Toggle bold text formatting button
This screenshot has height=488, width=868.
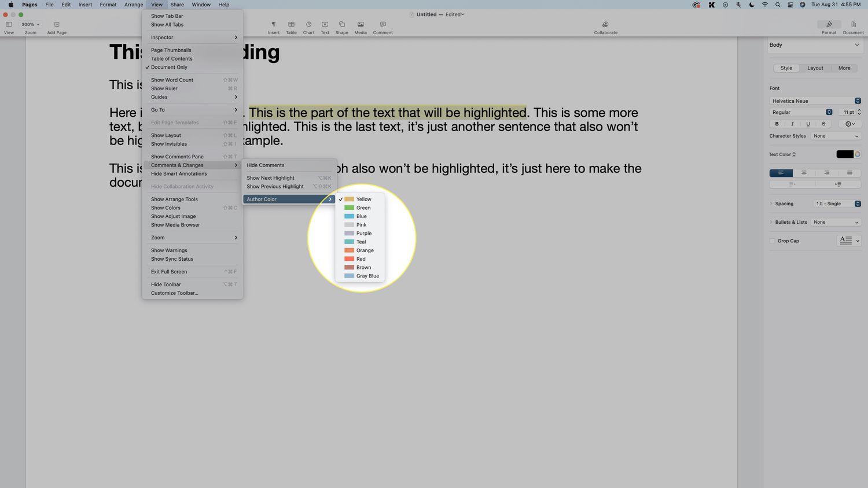tap(777, 124)
